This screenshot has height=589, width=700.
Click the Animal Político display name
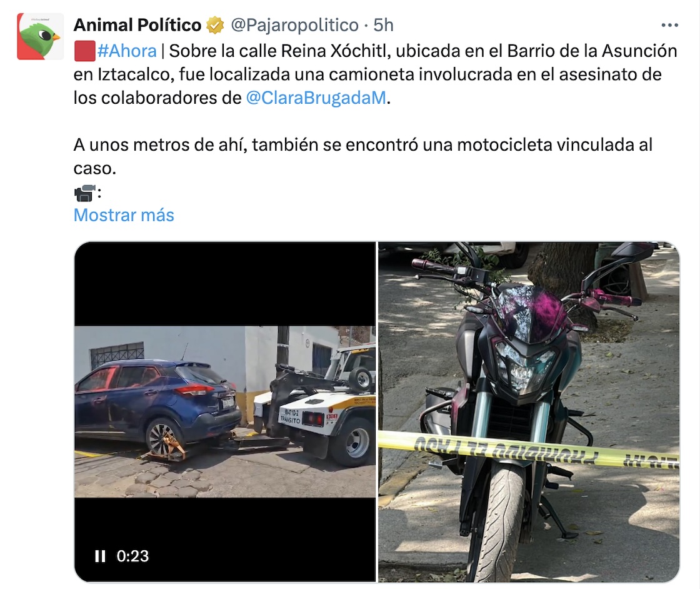point(137,25)
